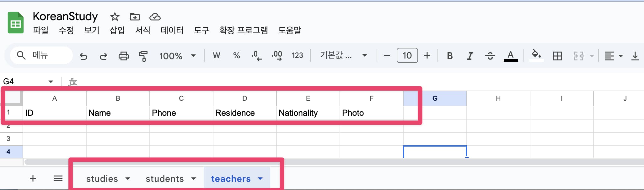The height and width of the screenshot is (190, 644).
Task: Activate the paint format roller icon
Action: click(x=143, y=56)
